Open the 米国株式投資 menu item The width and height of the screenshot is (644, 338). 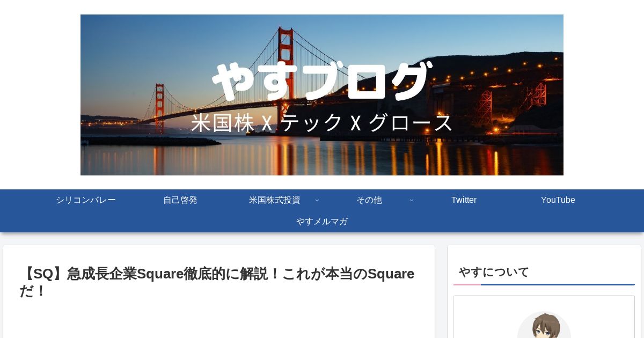pyautogui.click(x=275, y=200)
